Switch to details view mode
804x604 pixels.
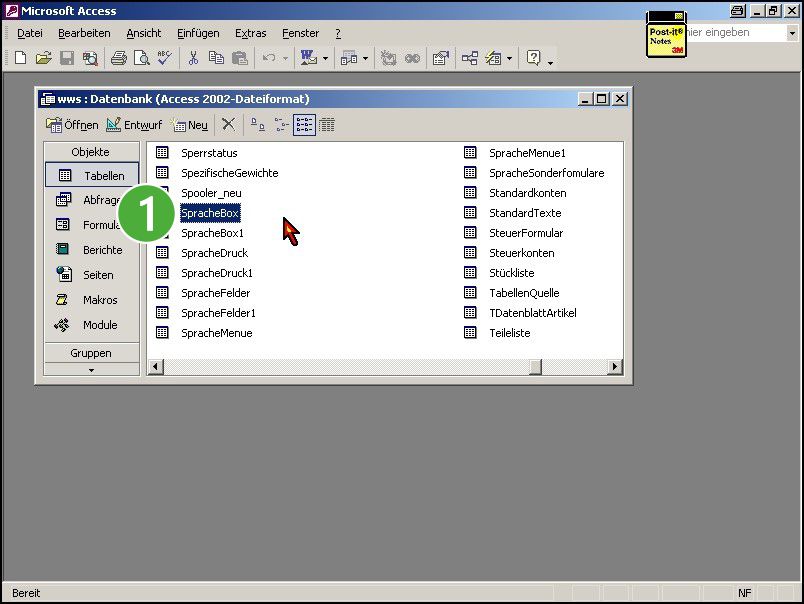pyautogui.click(x=327, y=125)
